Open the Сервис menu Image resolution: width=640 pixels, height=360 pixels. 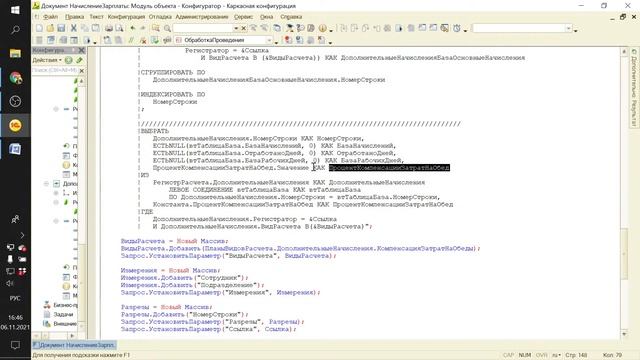pyautogui.click(x=243, y=17)
